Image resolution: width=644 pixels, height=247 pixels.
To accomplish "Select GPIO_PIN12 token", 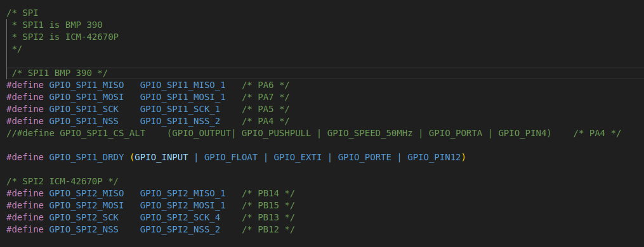I will tap(434, 157).
